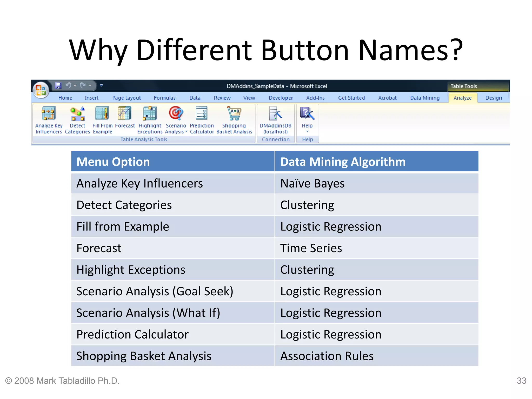Click the Analyze tab under Table Tools

462,98
